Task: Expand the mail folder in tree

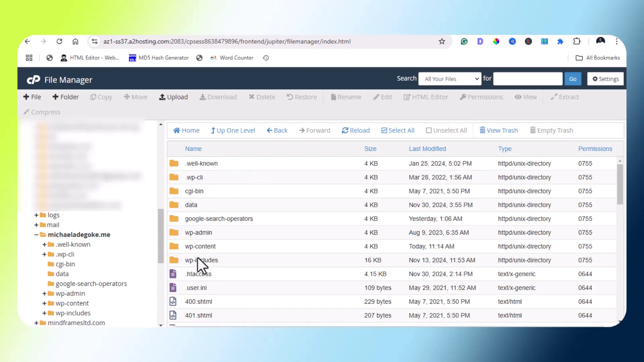Action: [36, 225]
